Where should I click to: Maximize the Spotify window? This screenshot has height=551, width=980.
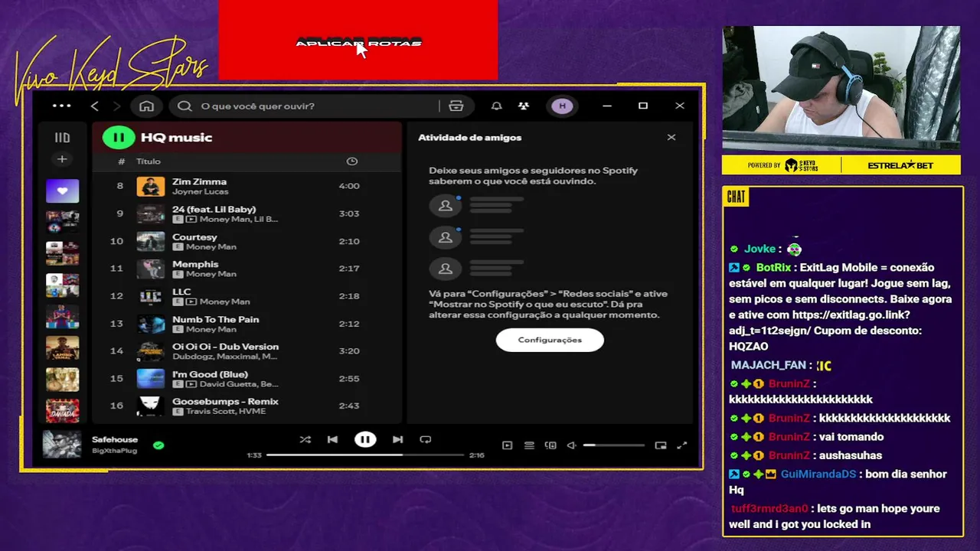coord(643,106)
